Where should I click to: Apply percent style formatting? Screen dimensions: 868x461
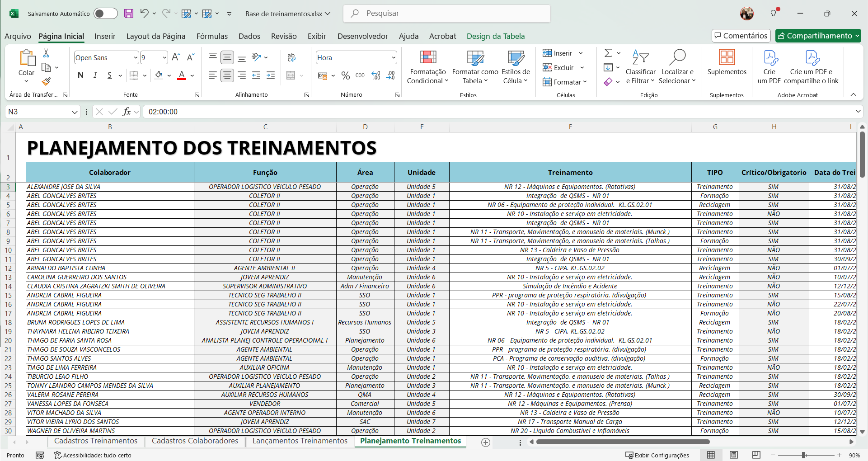coord(346,76)
